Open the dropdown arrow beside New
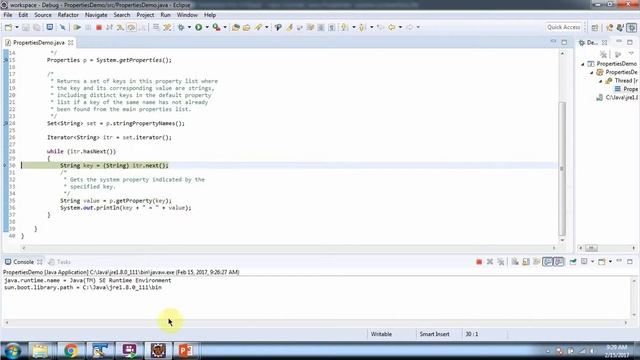The image size is (640, 360). point(17,27)
